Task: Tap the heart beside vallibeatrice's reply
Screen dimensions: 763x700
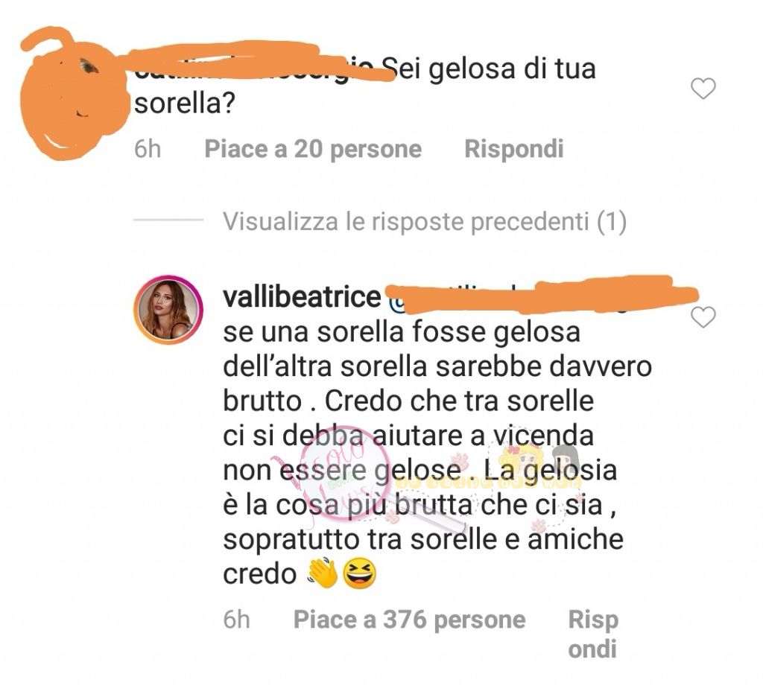Action: pyautogui.click(x=703, y=317)
